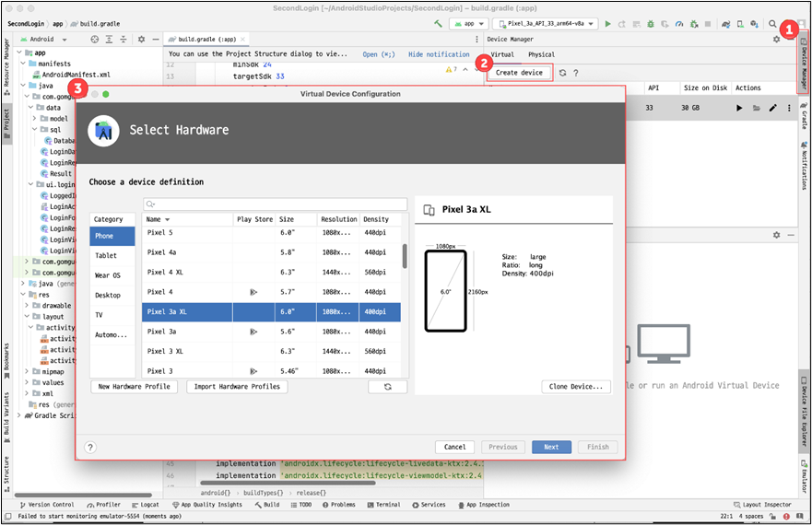Click the device list vertical scrollbar
The image size is (812, 525).
(x=405, y=256)
